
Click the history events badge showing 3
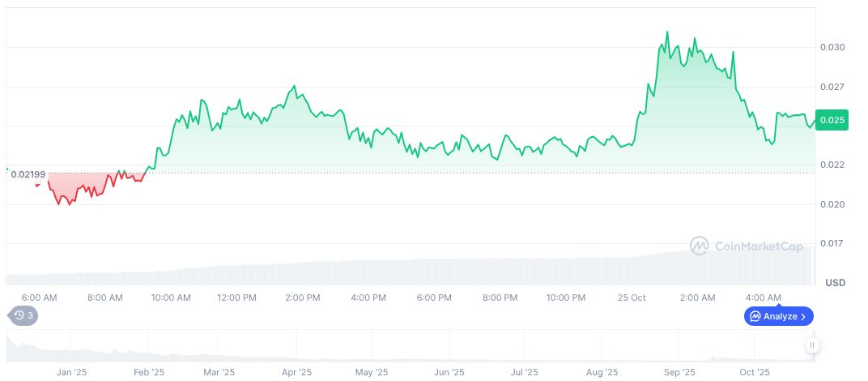[23, 315]
